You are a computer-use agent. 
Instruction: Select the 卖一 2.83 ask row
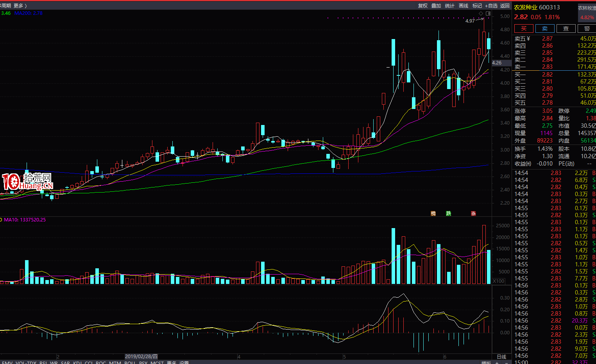click(555, 67)
